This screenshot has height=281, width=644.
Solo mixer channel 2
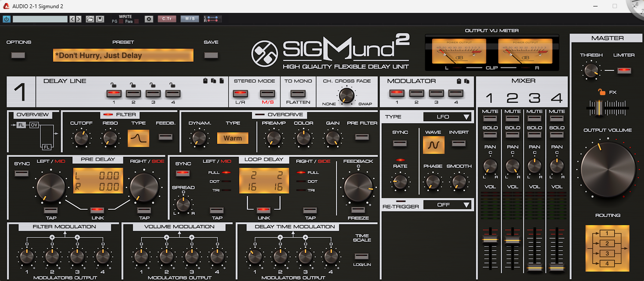tap(512, 135)
